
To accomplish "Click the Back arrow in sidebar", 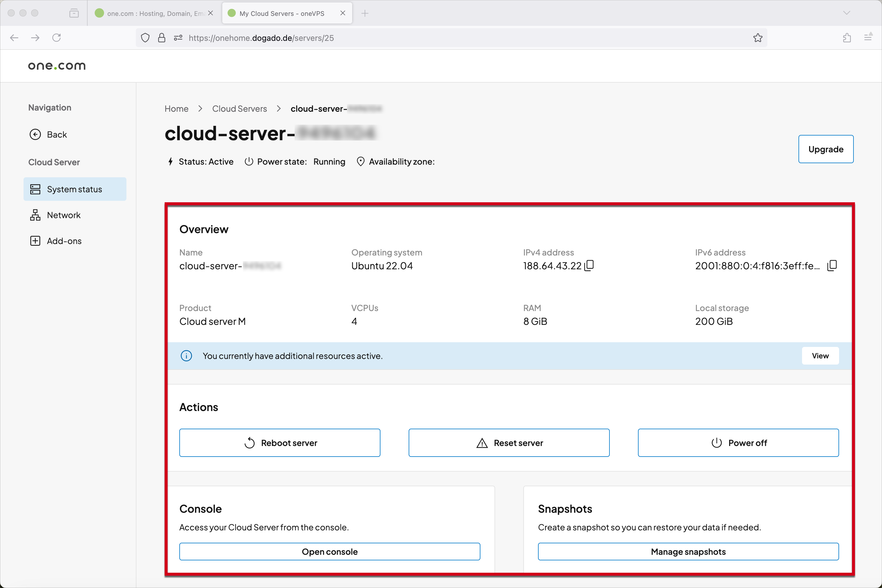I will (x=35, y=134).
